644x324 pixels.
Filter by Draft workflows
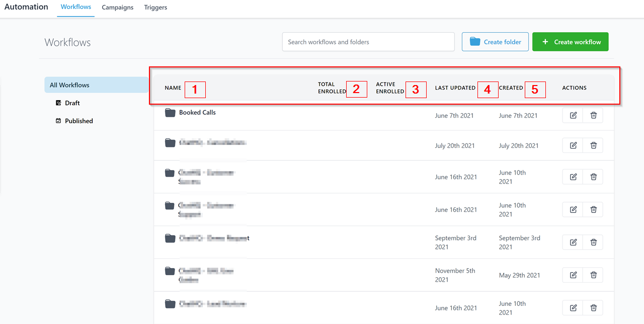point(72,103)
